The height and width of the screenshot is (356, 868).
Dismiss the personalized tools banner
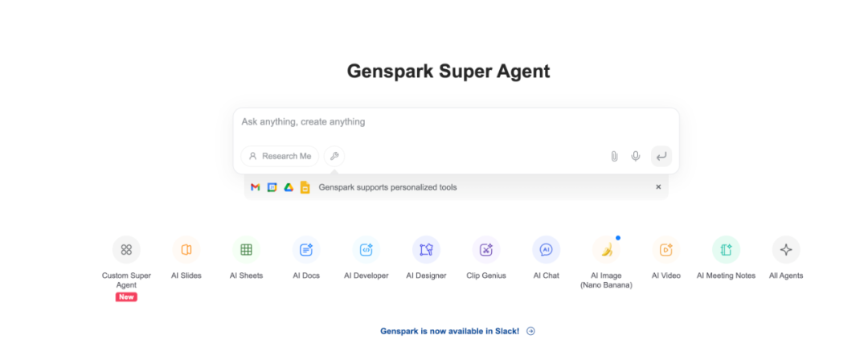point(658,187)
